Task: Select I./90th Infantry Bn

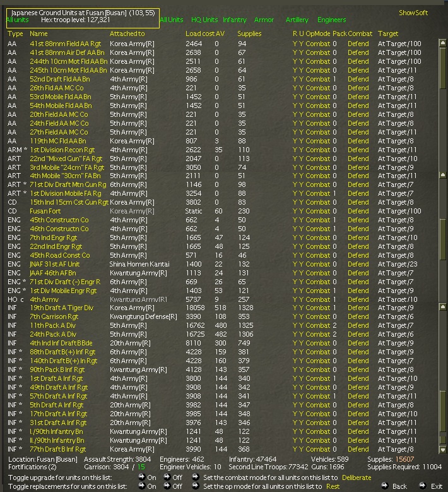Action: click(x=57, y=431)
